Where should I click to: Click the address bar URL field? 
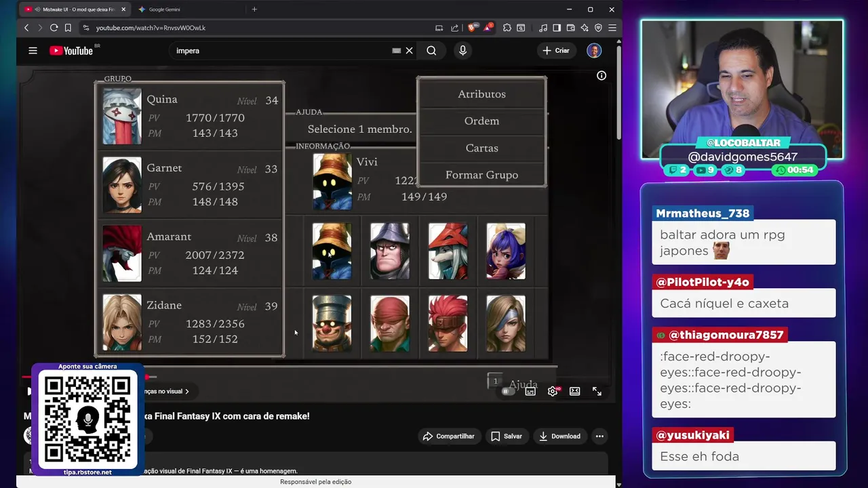[x=261, y=28]
